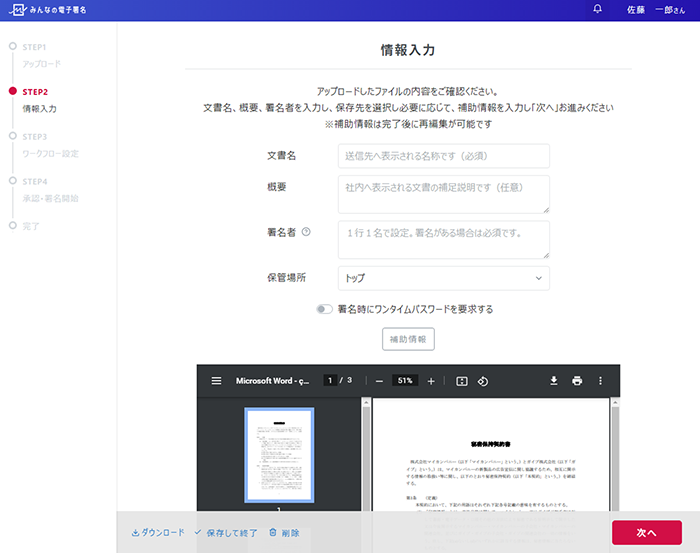This screenshot has height=553, width=700.
Task: Click the 補助情報 button
Action: click(408, 339)
